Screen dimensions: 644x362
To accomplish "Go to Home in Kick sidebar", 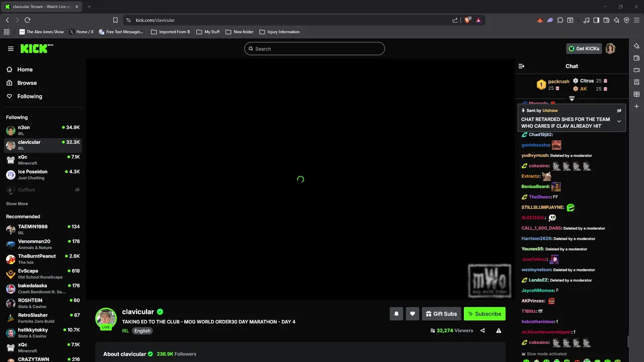I will (19, 69).
